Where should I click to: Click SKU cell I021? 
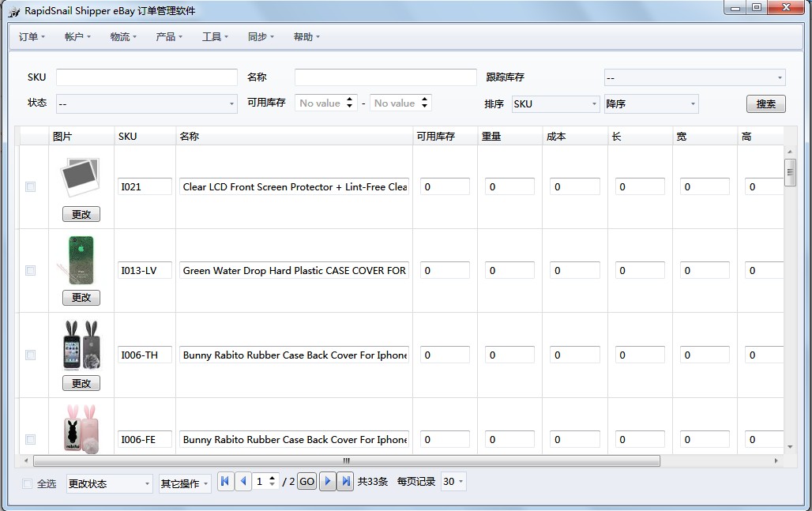[x=145, y=187]
